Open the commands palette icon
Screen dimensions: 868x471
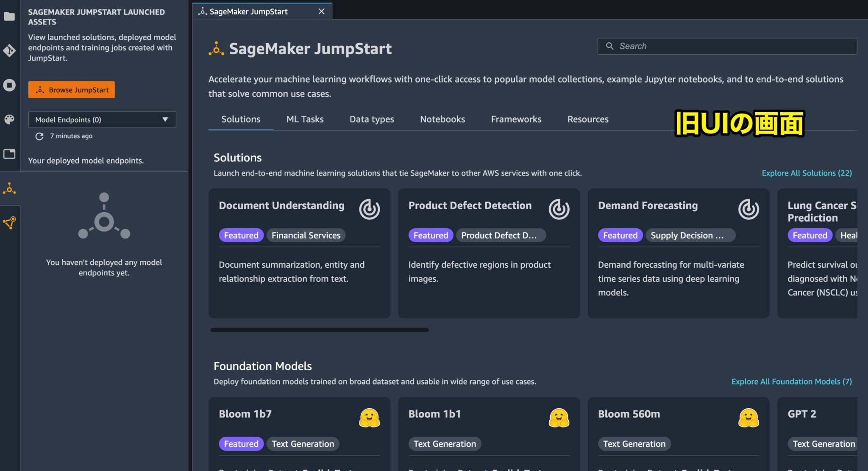point(9,119)
